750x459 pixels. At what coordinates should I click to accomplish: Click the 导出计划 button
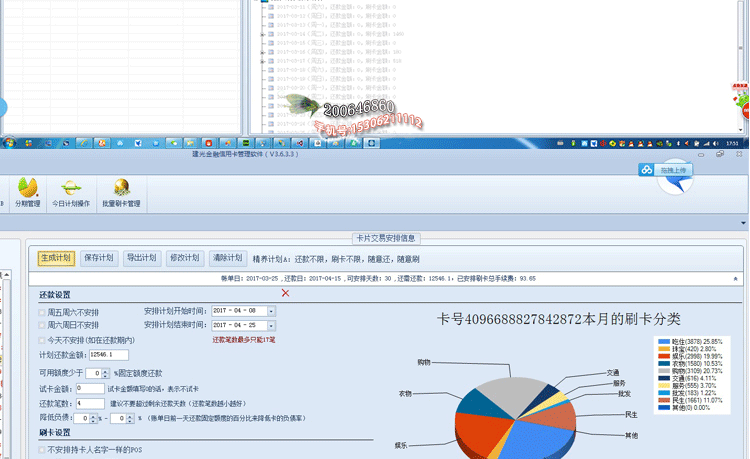[x=141, y=258]
